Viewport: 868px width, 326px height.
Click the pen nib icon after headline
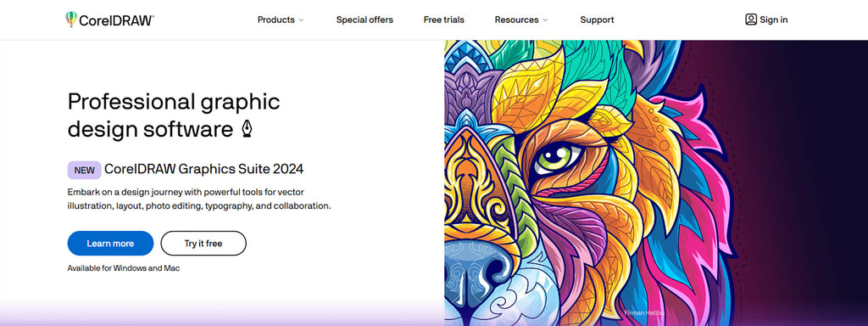pos(247,129)
